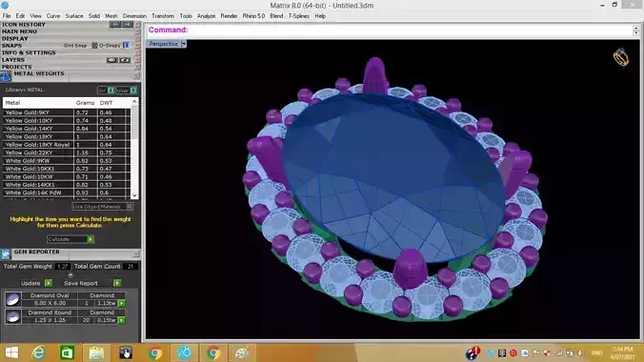Toggle the Gr/ units switch in Metal library
The height and width of the screenshot is (362, 644).
pos(111,90)
